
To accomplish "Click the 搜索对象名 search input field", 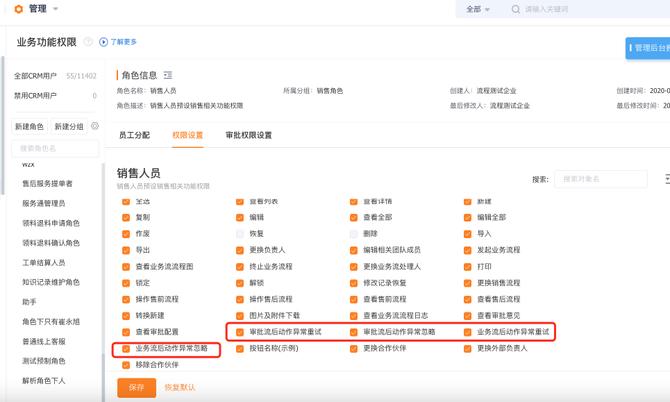I will 596,179.
